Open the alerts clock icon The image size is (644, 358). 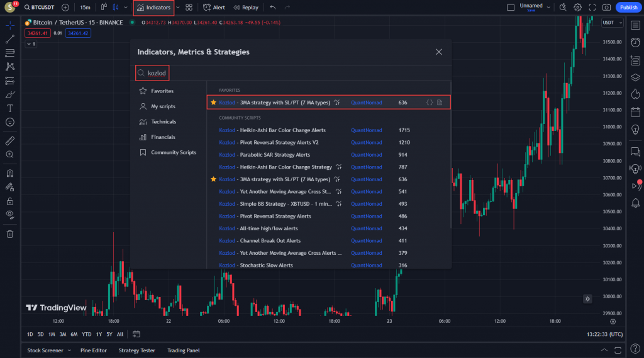pos(635,42)
